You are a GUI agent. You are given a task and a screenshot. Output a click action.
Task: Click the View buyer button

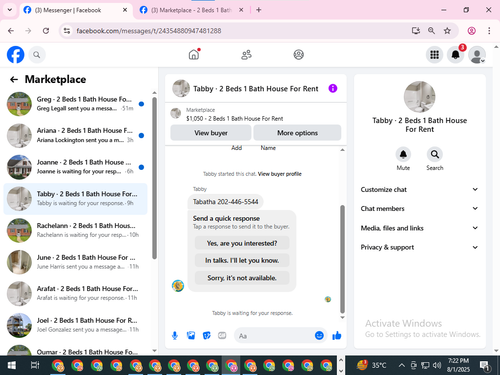211,133
